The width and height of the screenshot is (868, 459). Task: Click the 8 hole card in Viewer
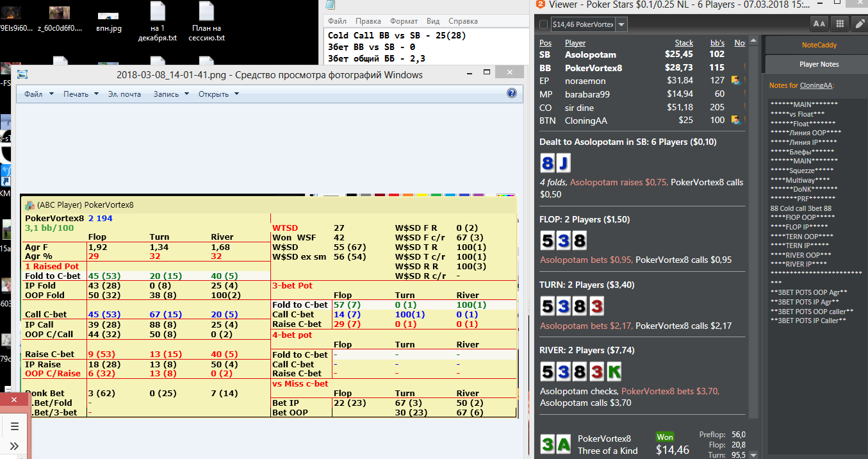tap(547, 163)
